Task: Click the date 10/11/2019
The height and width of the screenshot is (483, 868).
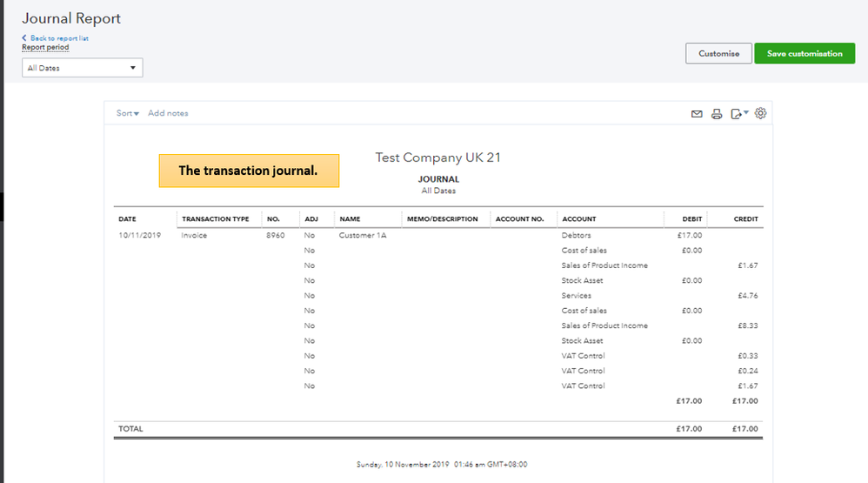Action: [x=139, y=235]
